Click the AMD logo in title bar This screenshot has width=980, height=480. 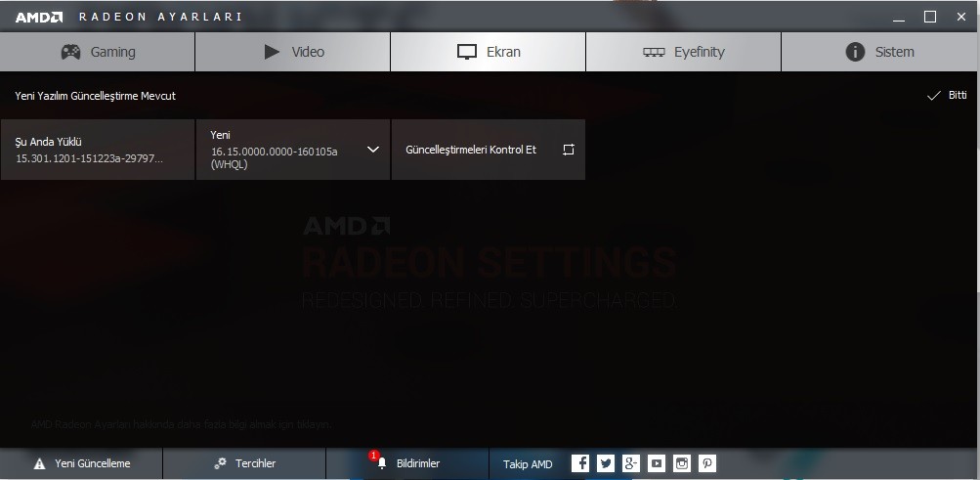tap(39, 17)
